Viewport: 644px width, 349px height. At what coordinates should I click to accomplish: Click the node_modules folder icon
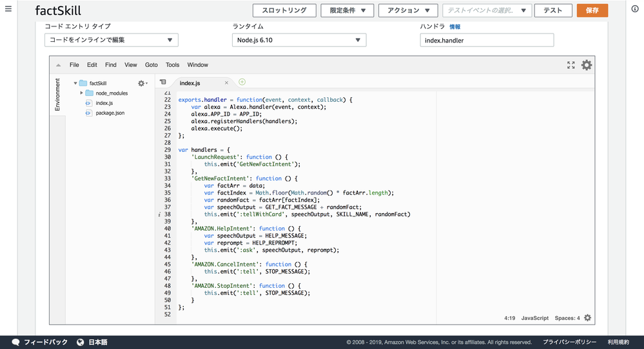(x=89, y=93)
